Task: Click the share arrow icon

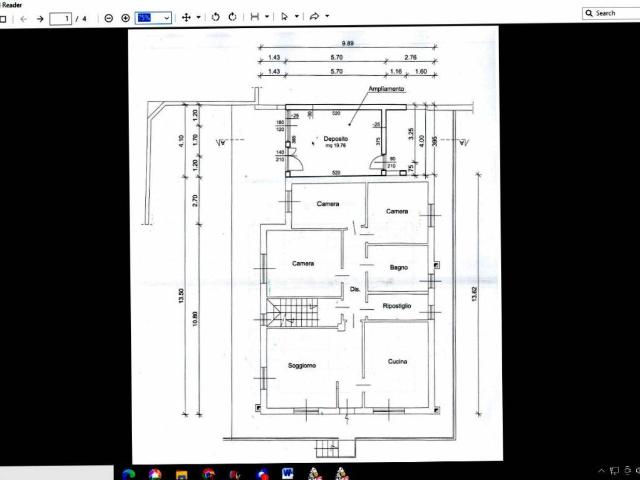Action: (314, 17)
